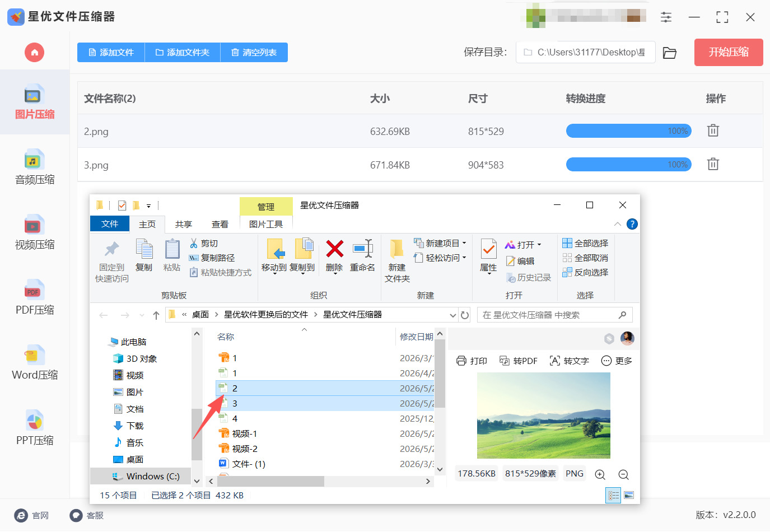Viewport: 770px width, 532px height.
Task: Click 全部取消 in Explorer ribbon
Action: coord(585,258)
